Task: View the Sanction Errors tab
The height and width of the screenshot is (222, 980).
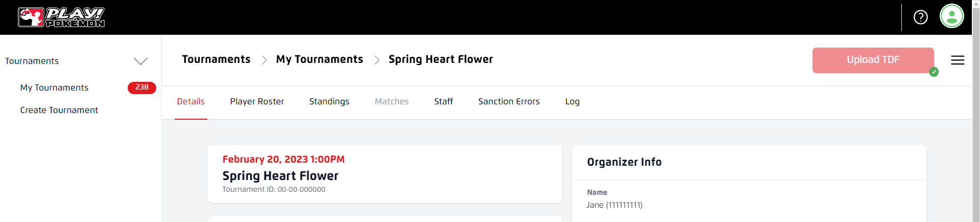Action: click(509, 101)
